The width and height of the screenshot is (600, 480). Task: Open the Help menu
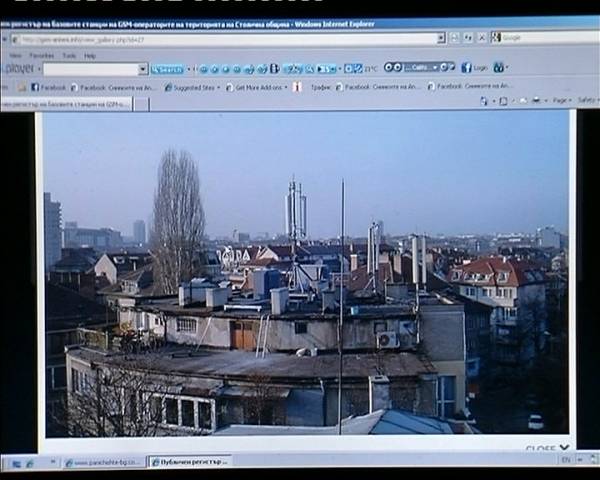pos(90,55)
